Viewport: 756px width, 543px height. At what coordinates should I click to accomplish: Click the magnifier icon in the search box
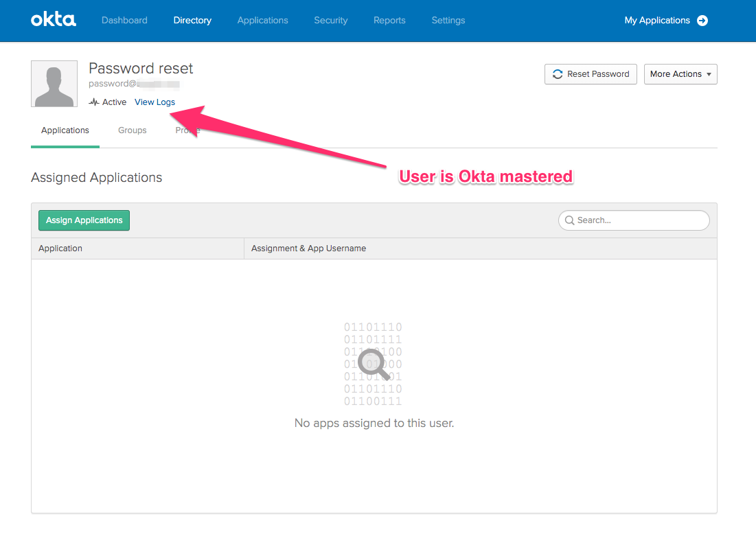click(x=570, y=220)
